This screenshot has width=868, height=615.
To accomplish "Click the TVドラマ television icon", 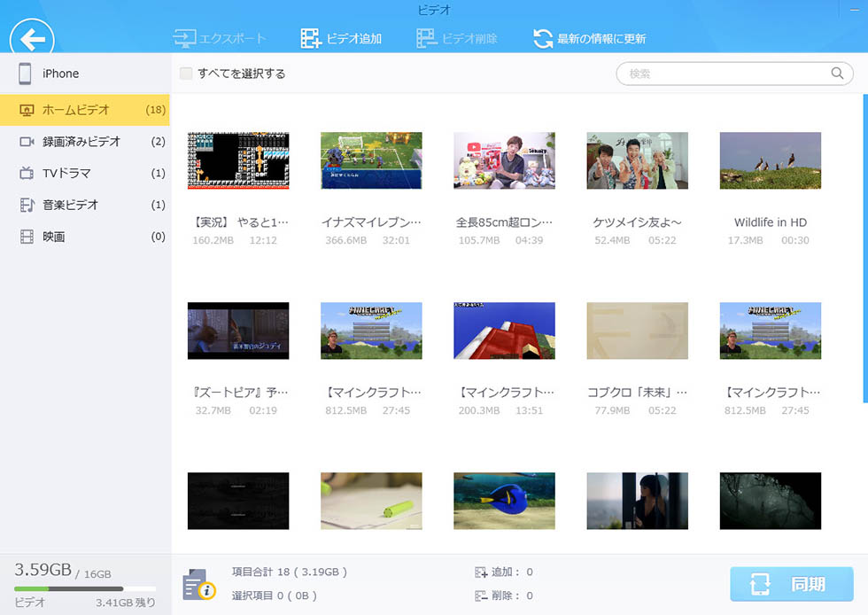I will pos(27,174).
